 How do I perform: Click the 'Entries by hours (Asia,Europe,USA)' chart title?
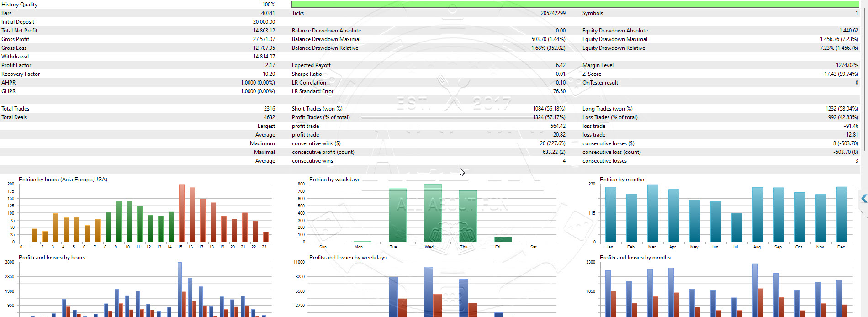63,180
